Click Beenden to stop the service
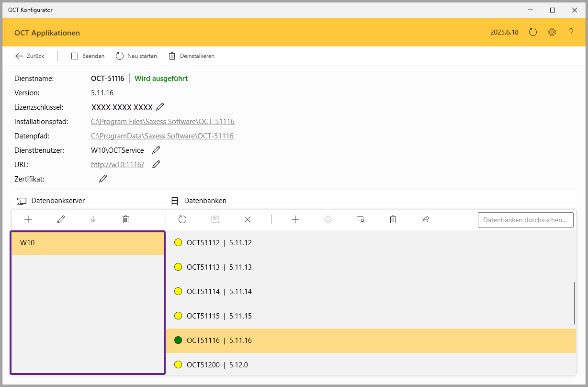Screen dimensions: 588x387 (x=88, y=56)
